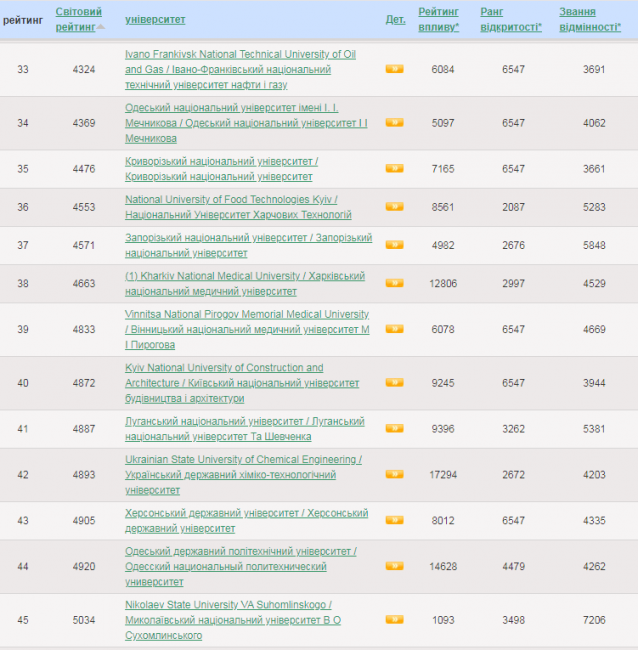Sort by Звання відмінності column header
This screenshot has width=638, height=650.
pos(590,19)
